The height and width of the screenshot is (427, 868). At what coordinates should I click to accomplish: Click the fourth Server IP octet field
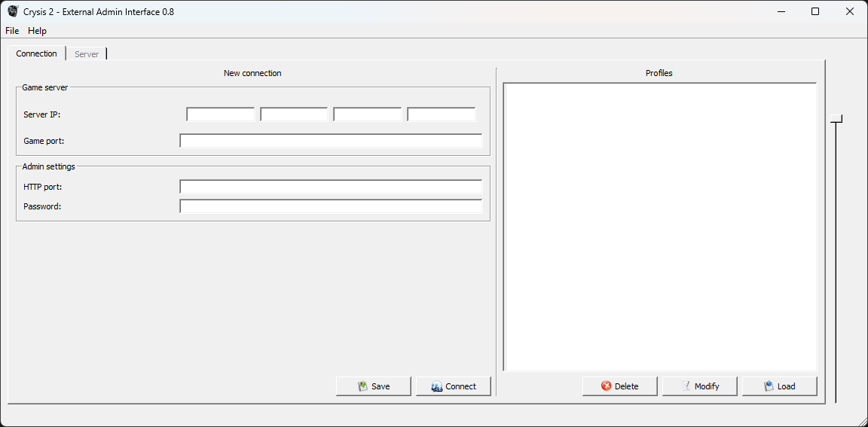pyautogui.click(x=441, y=114)
